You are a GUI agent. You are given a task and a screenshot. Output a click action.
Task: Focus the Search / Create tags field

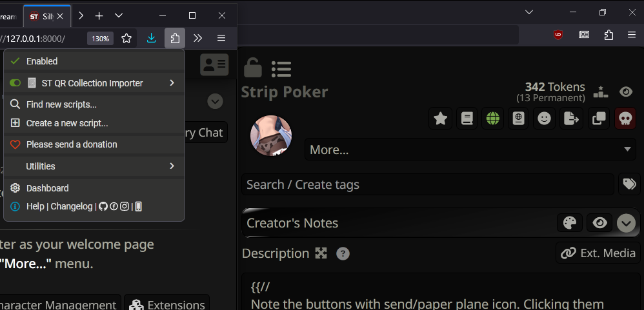(x=428, y=184)
